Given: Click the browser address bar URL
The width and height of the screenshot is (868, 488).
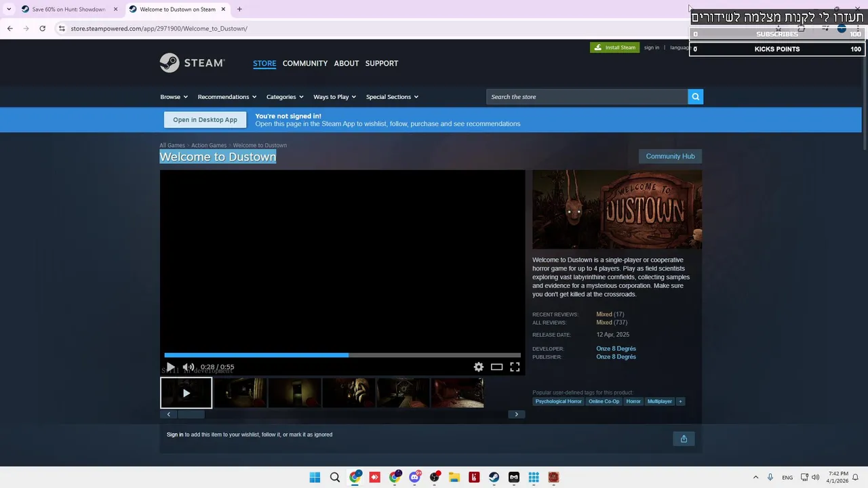Looking at the screenshot, I should [x=159, y=28].
